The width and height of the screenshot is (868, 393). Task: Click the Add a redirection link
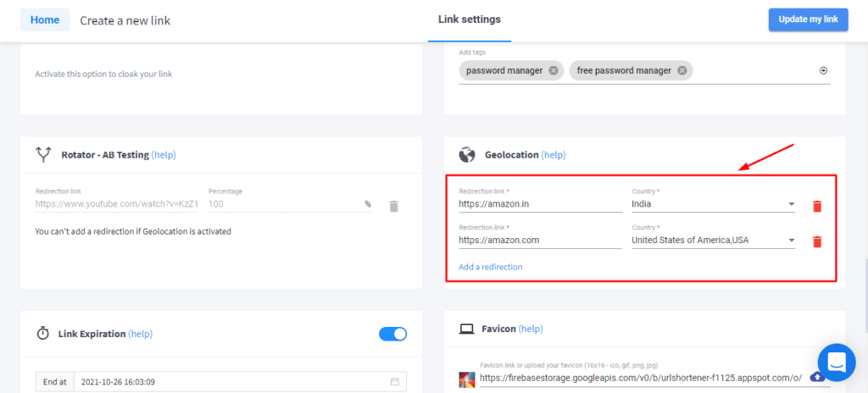pos(490,267)
